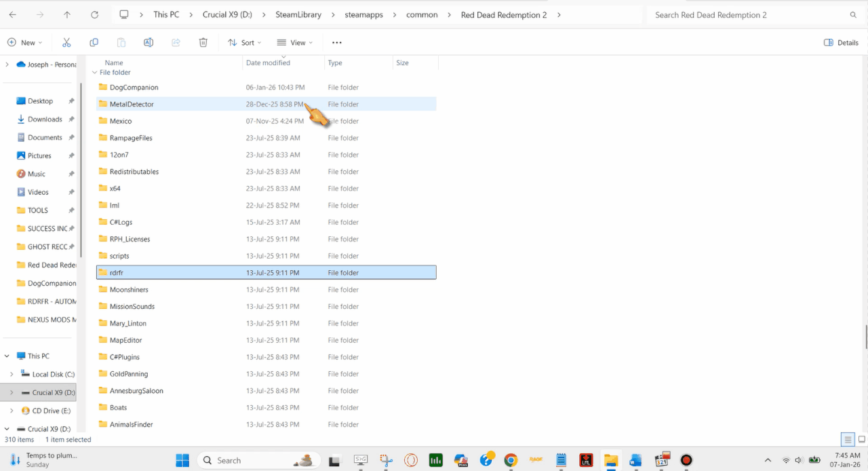The image size is (868, 471).
Task: Refresh the current folder view
Action: 94,14
